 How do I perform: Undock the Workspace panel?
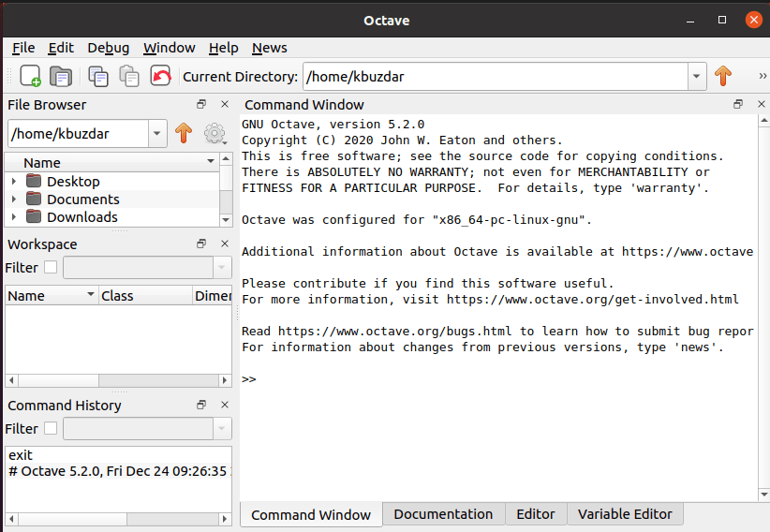click(x=201, y=244)
